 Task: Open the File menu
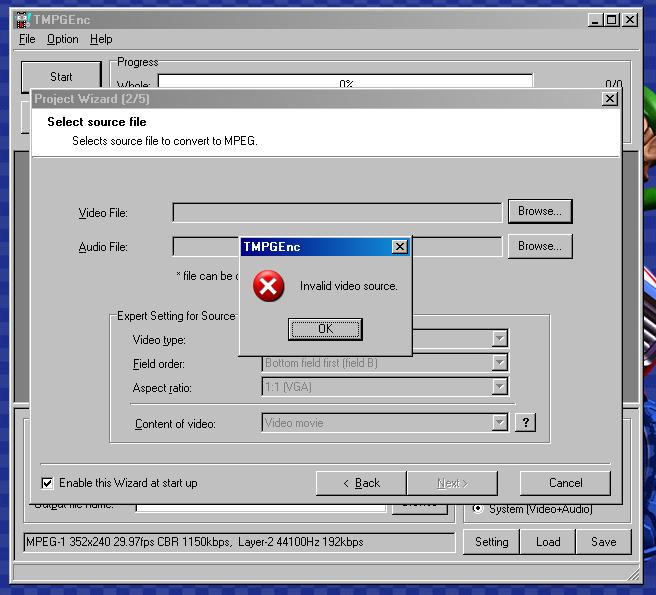click(x=27, y=39)
